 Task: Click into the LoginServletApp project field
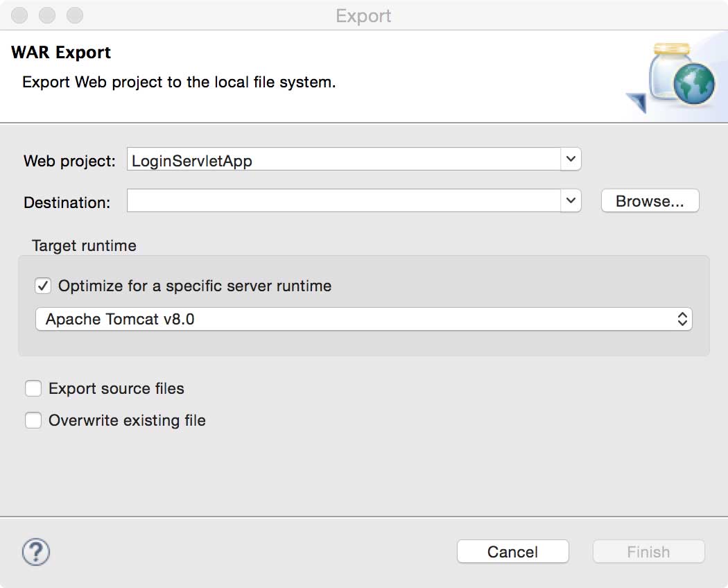[344, 160]
